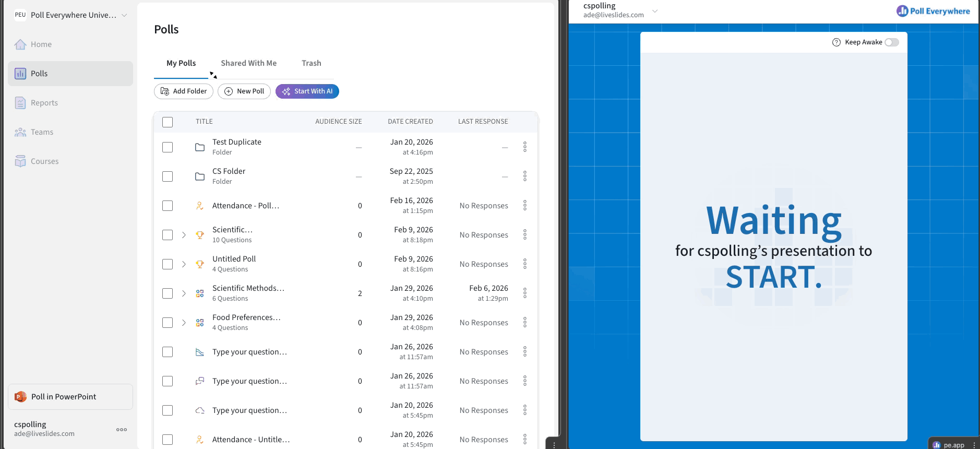The image size is (980, 449).
Task: Click the Keep Awake help icon
Action: [836, 42]
